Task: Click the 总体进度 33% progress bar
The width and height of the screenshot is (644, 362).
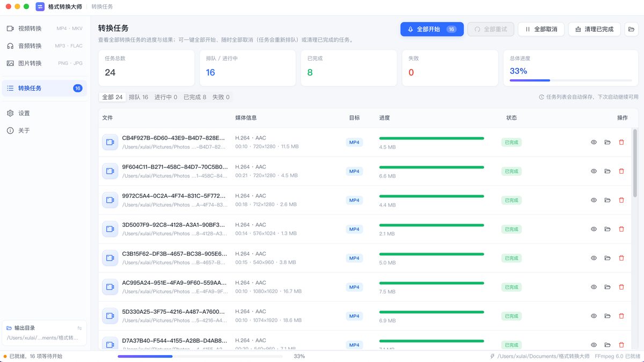Action: tap(571, 80)
